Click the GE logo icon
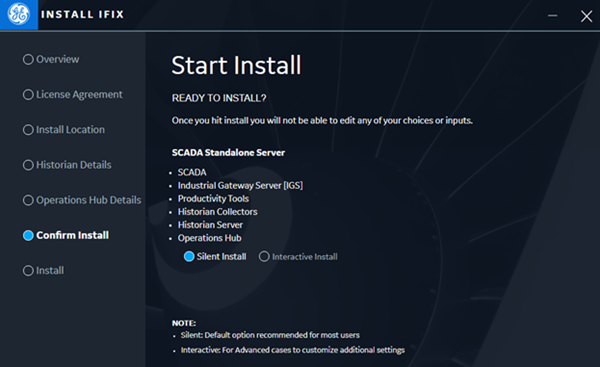Image resolution: width=600 pixels, height=367 pixels. pyautogui.click(x=19, y=14)
